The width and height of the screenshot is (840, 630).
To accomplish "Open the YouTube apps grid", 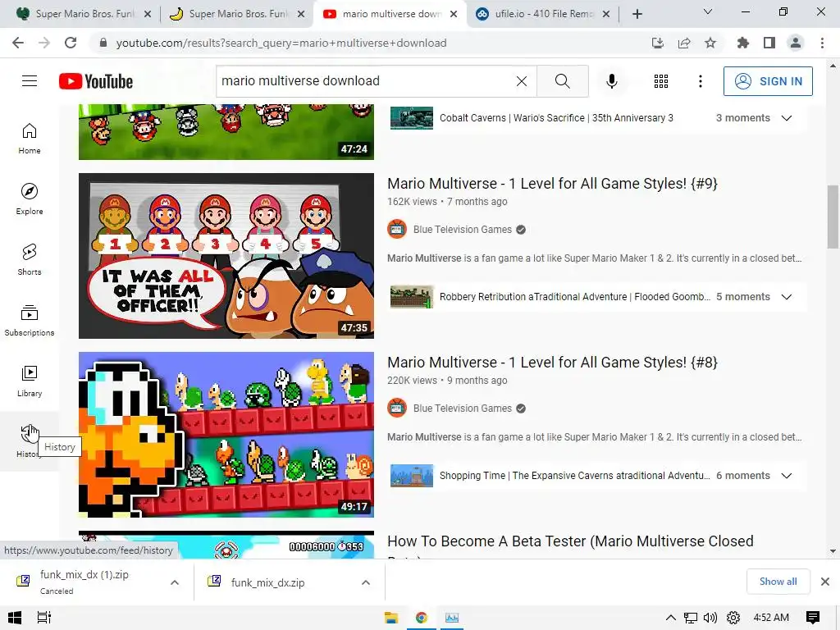I will (x=661, y=81).
